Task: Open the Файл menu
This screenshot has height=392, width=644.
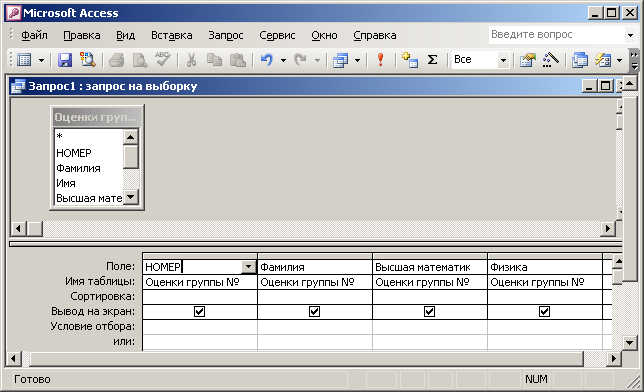Action: (34, 35)
